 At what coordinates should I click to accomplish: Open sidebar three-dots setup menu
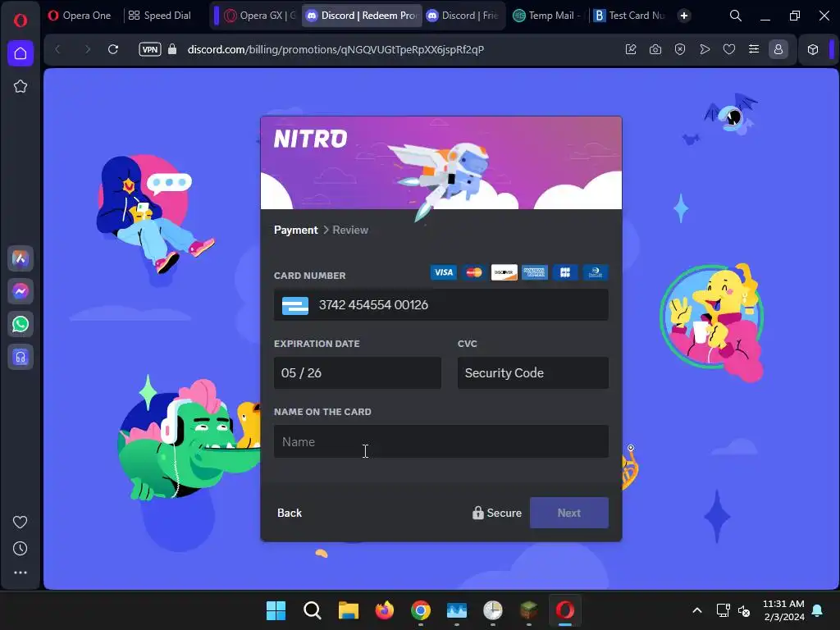[x=21, y=573]
